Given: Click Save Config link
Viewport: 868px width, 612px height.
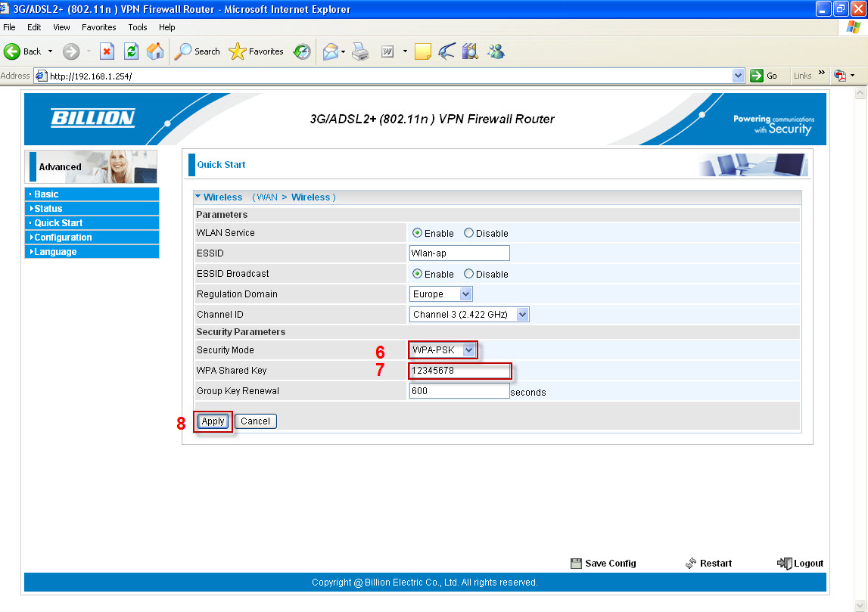Looking at the screenshot, I should tap(610, 564).
